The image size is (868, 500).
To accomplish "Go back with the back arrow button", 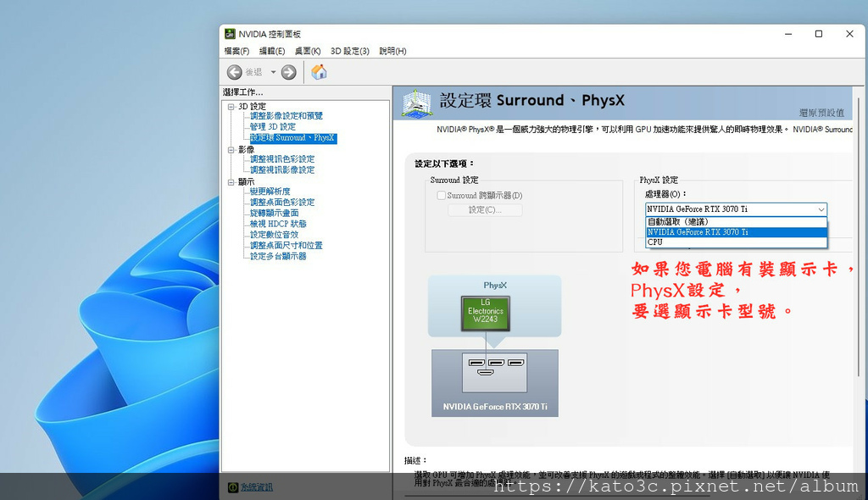I will point(234,72).
